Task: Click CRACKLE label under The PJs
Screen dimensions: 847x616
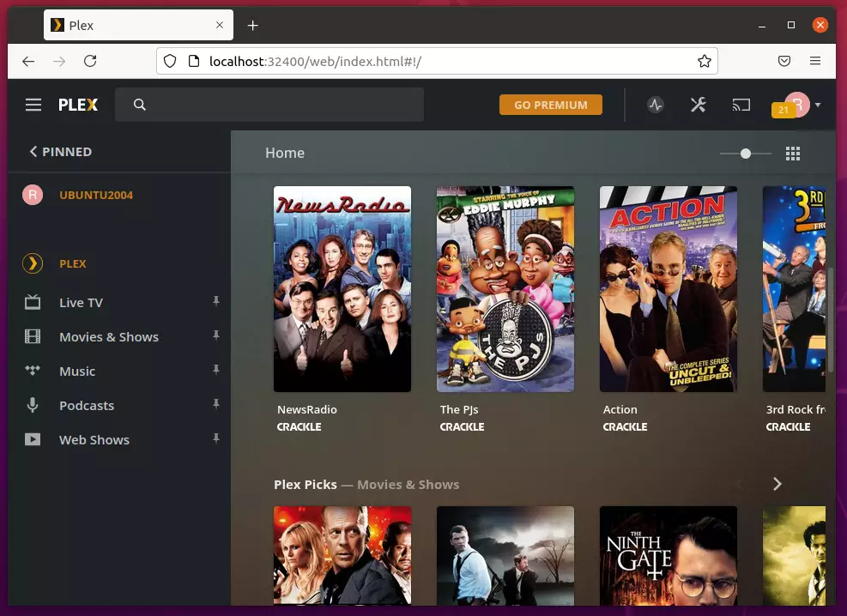Action: (462, 426)
